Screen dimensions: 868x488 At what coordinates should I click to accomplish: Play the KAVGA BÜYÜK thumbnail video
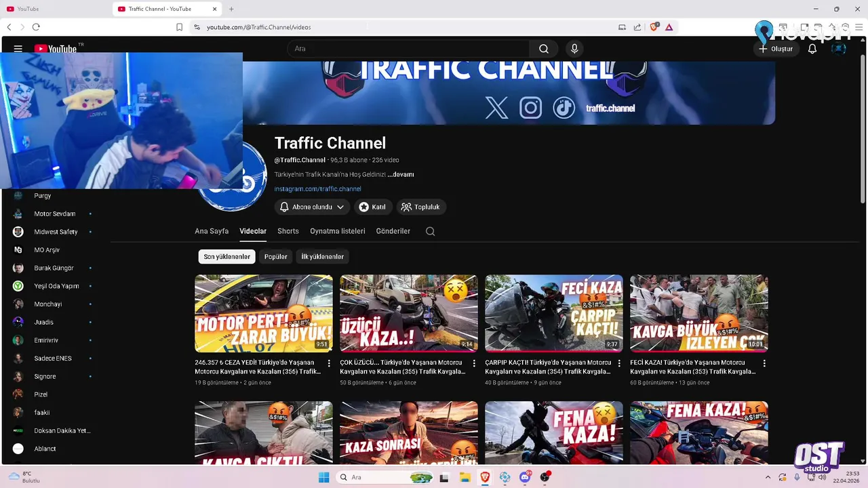click(x=699, y=314)
